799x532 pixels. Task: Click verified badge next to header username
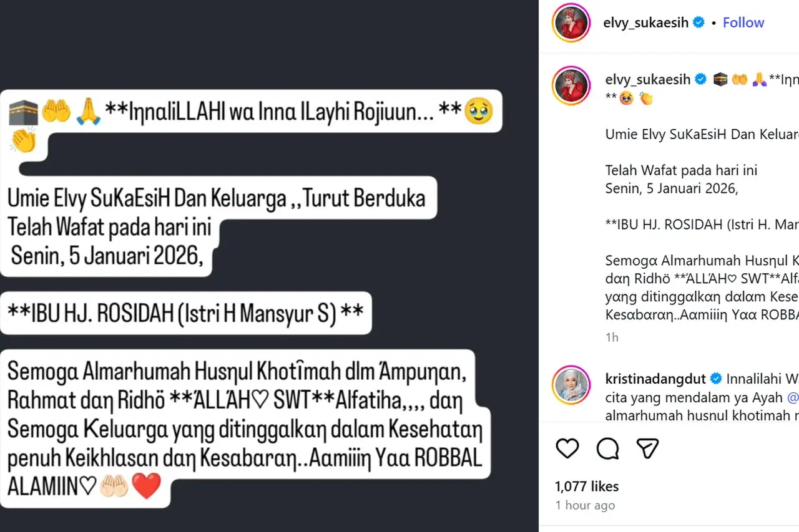click(699, 22)
